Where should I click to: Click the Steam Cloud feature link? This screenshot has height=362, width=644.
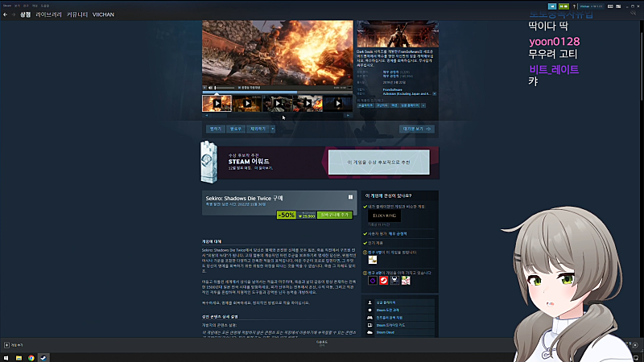[386, 332]
